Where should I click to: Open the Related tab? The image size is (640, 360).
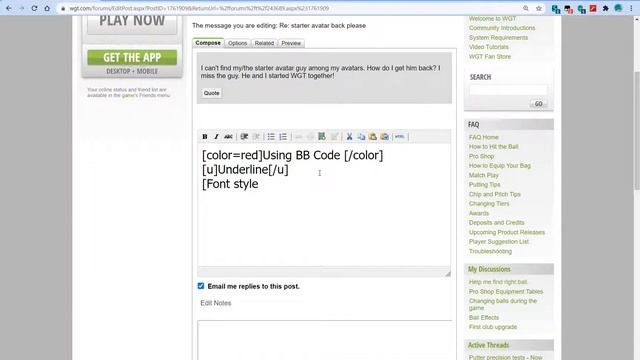coord(264,43)
